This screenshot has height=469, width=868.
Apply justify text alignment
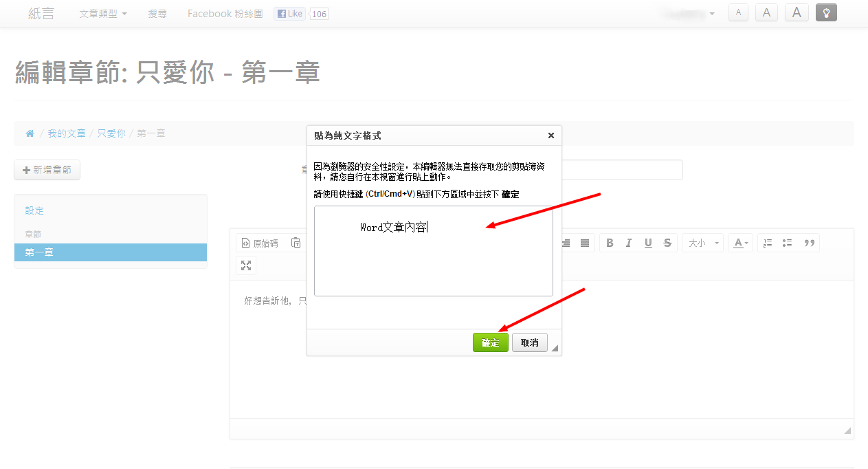point(584,243)
